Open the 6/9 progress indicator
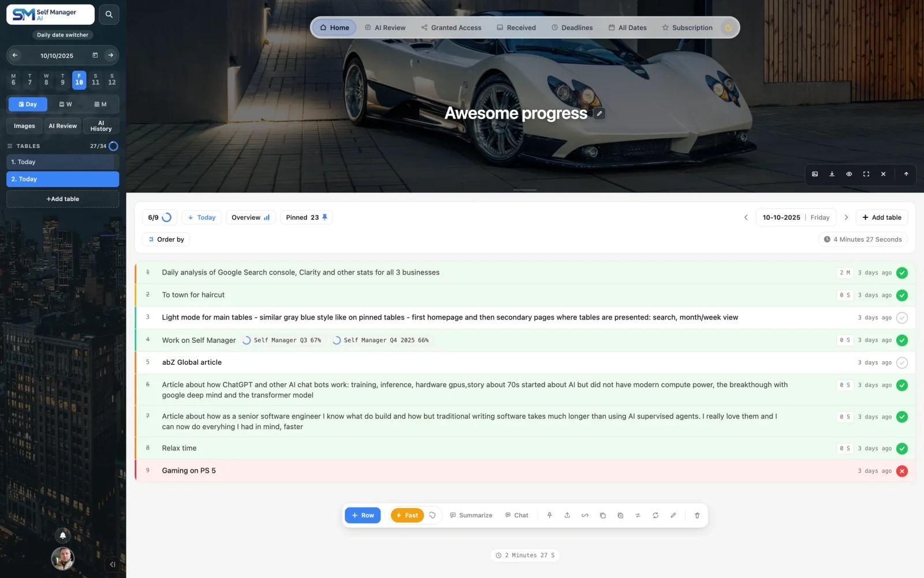The image size is (924, 578). (159, 217)
